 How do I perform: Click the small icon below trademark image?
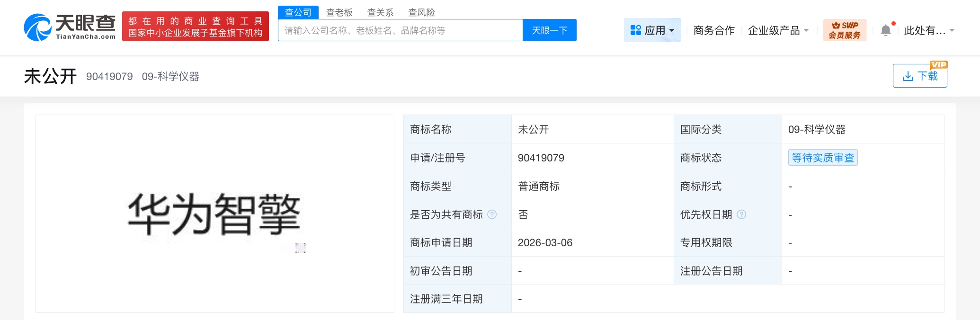[301, 248]
